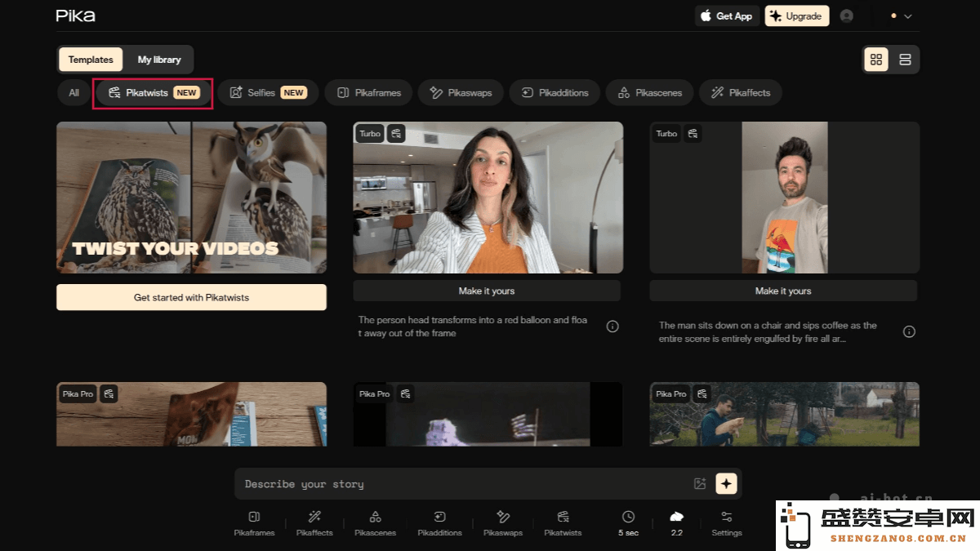Click Pika Pro badge on astronaut video
Viewport: 980px width, 551px height.
coord(375,394)
